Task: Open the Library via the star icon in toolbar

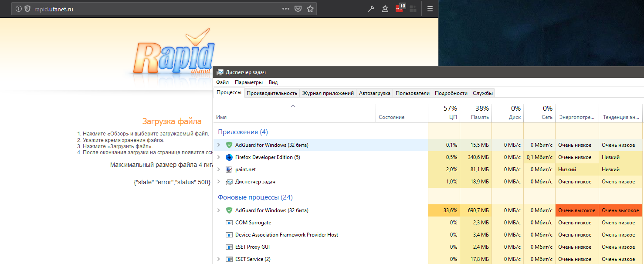Action: [x=385, y=8]
